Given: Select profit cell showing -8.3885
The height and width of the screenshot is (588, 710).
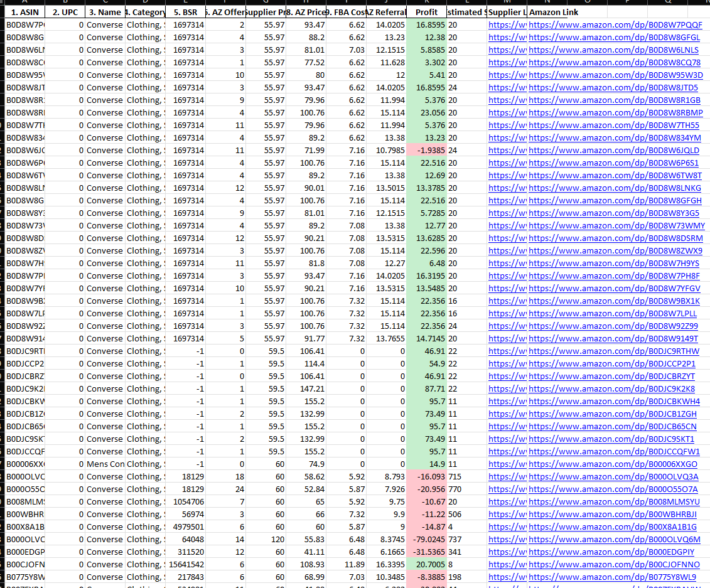Looking at the screenshot, I should (x=426, y=577).
